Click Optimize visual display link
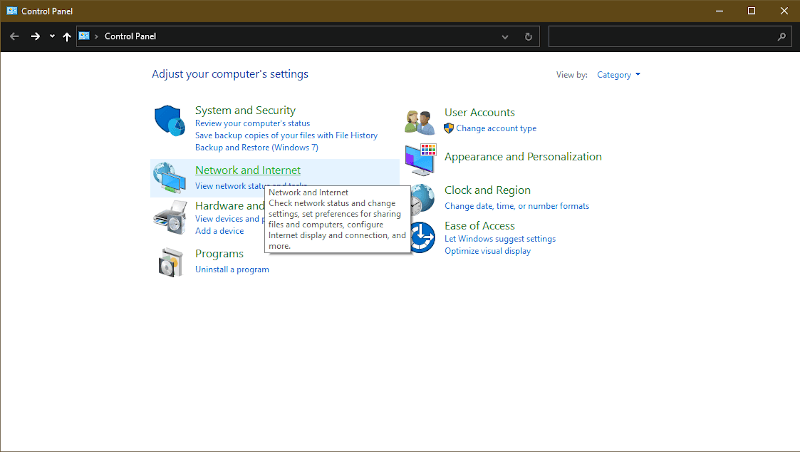 click(487, 251)
